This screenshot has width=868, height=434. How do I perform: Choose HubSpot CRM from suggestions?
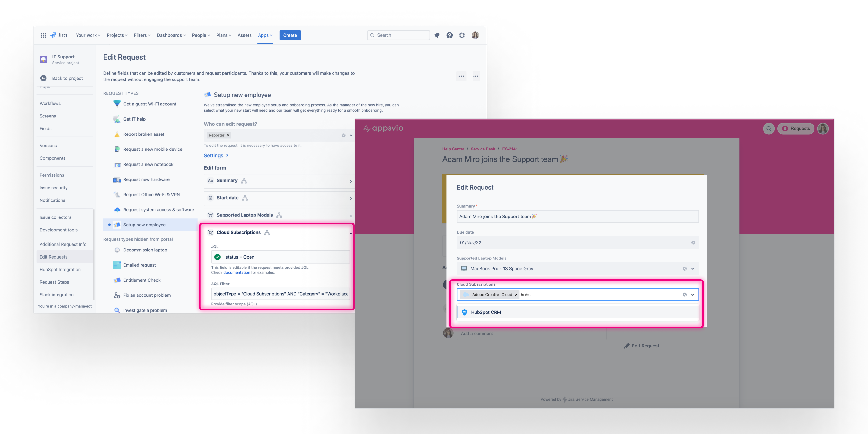coord(486,312)
